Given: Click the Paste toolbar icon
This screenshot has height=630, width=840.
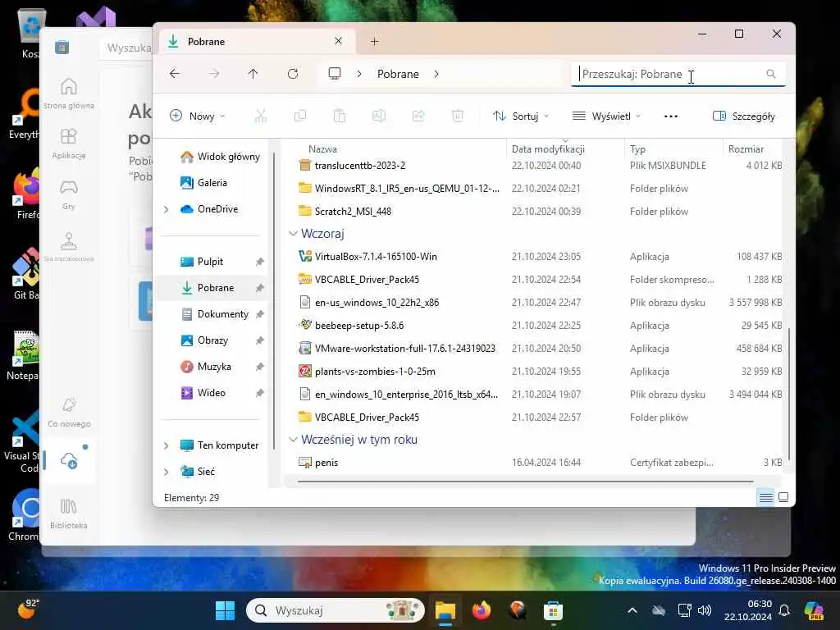Looking at the screenshot, I should tap(340, 116).
